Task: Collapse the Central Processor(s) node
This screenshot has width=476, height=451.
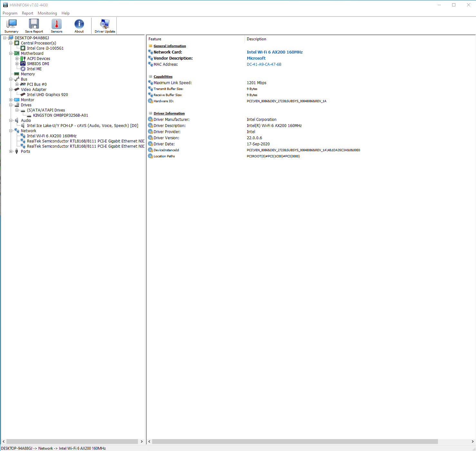Action: pos(11,43)
